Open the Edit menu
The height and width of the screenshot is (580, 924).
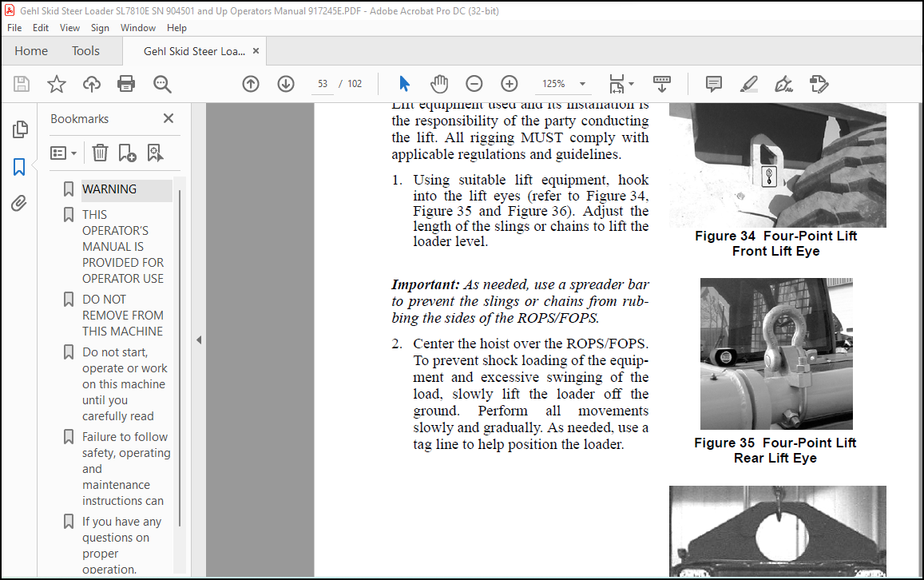tap(41, 28)
